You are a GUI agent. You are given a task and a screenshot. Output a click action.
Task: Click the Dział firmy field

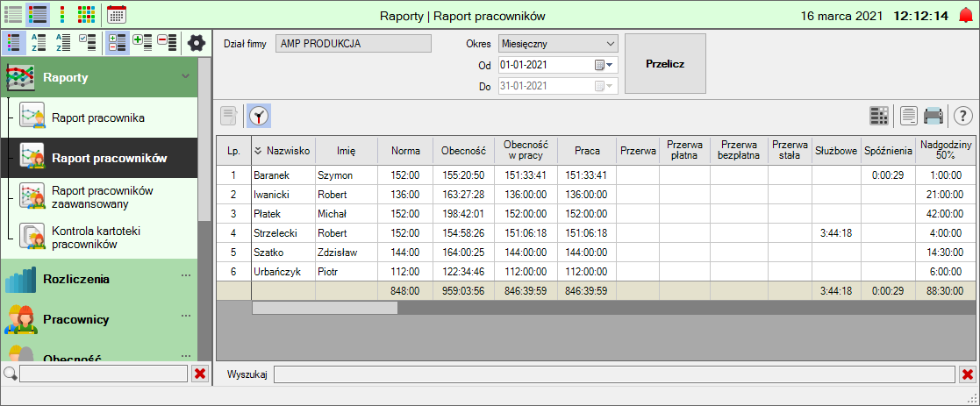tap(353, 44)
